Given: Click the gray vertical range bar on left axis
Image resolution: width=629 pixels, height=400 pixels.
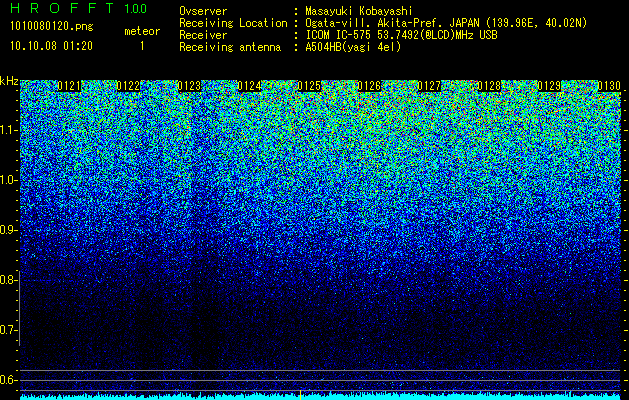Looking at the screenshot, I should tap(19, 308).
